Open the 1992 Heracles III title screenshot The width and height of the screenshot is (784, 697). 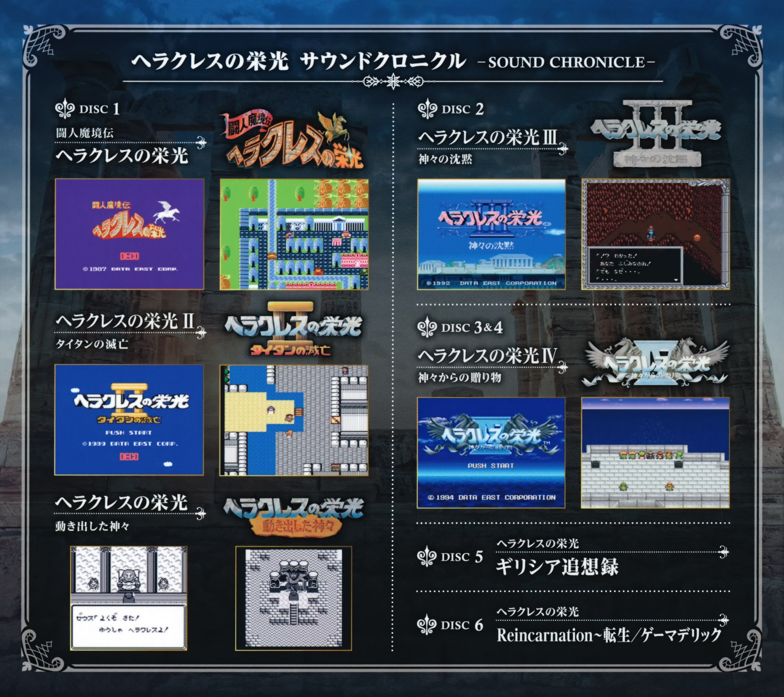pyautogui.click(x=491, y=234)
